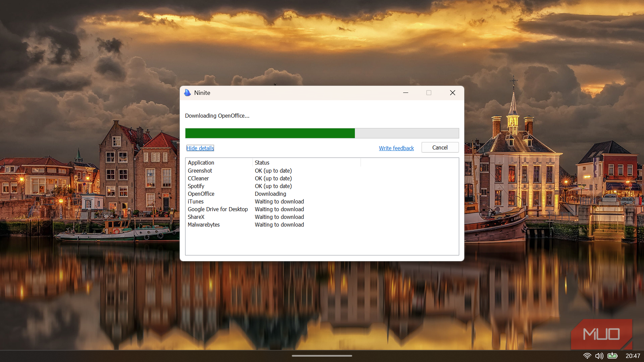Click the taskbar home pill handle
This screenshot has width=644, height=362.
[322, 356]
